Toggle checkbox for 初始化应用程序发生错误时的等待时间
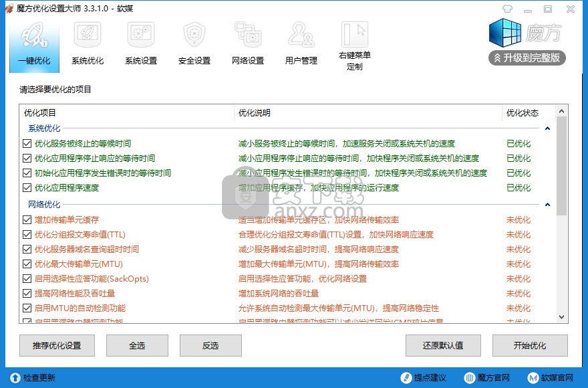The width and height of the screenshot is (588, 388). click(x=27, y=173)
